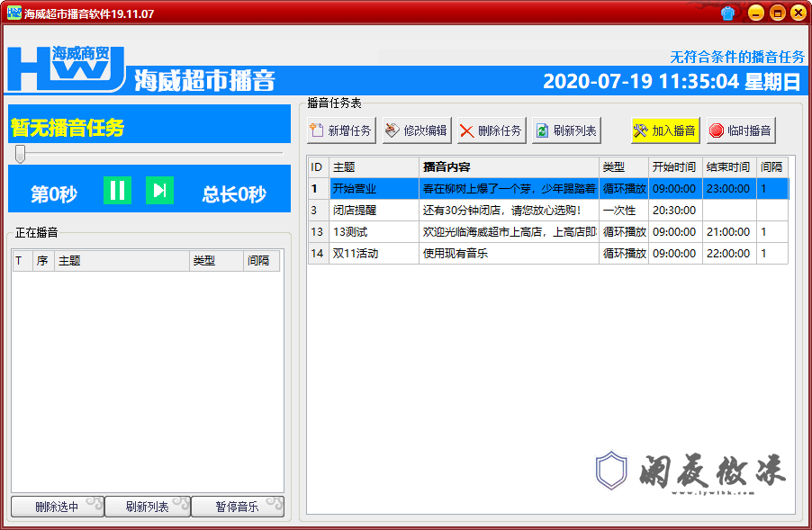Screen dimensions: 812x530
Task: Toggle 暂停音乐 to pause music
Action: (237, 507)
